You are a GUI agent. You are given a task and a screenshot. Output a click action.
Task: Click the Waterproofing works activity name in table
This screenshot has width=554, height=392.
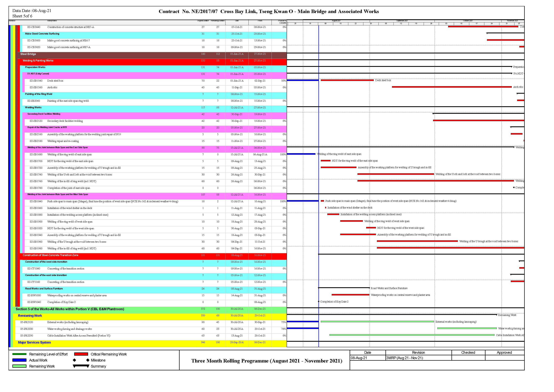[x=77, y=295]
